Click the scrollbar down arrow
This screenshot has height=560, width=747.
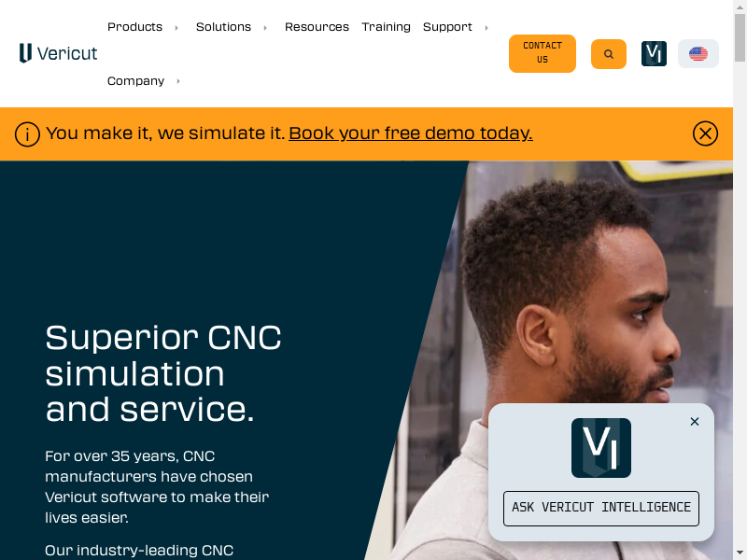pos(740,553)
